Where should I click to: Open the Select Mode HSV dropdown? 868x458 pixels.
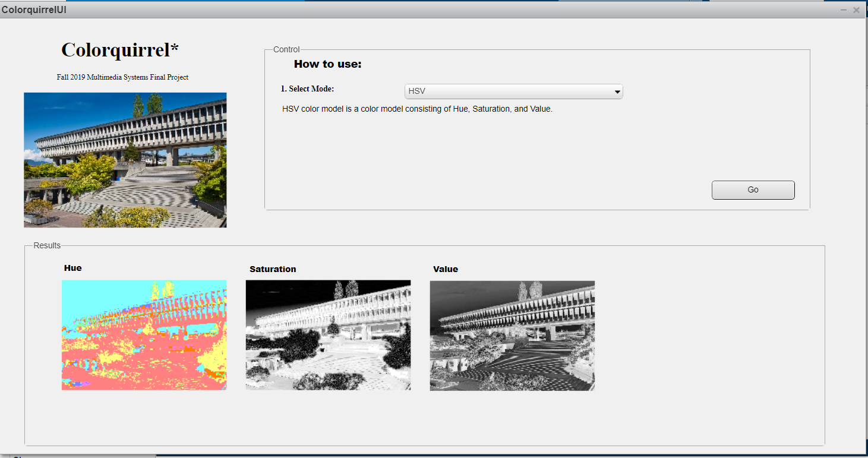513,91
